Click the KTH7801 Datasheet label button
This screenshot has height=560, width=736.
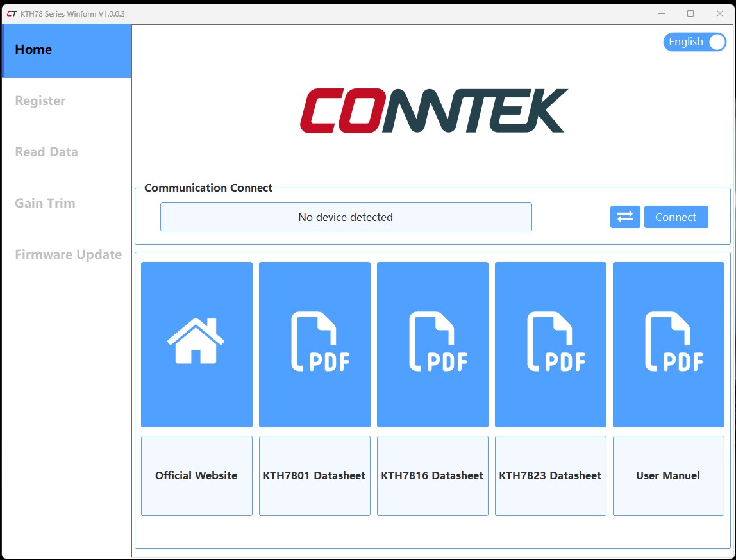(x=314, y=475)
